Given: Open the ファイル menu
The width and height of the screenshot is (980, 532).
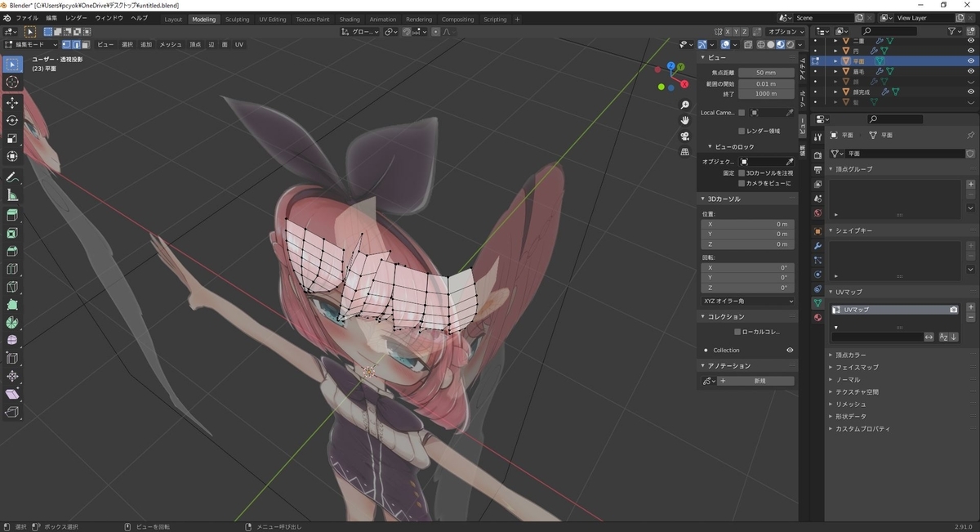Looking at the screenshot, I should (x=27, y=18).
